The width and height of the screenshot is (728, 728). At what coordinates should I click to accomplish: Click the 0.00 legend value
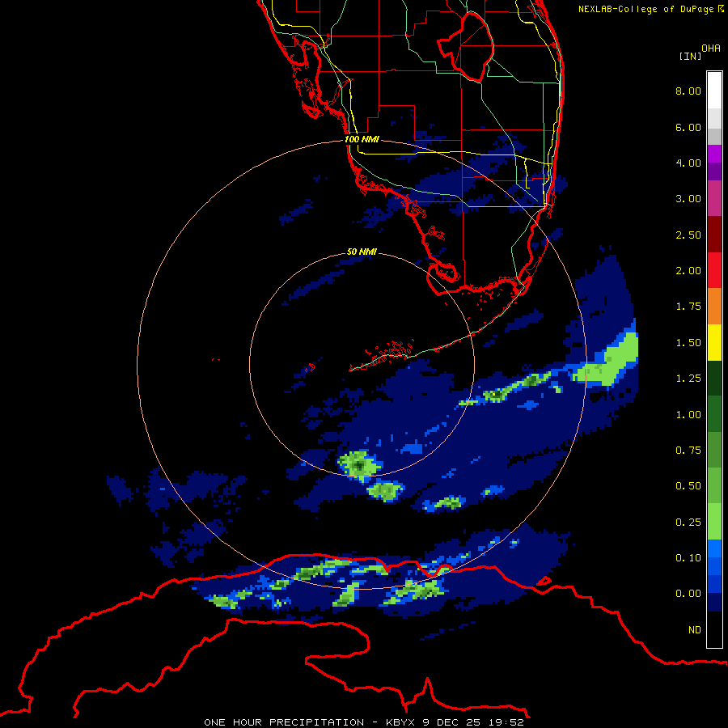(x=688, y=594)
